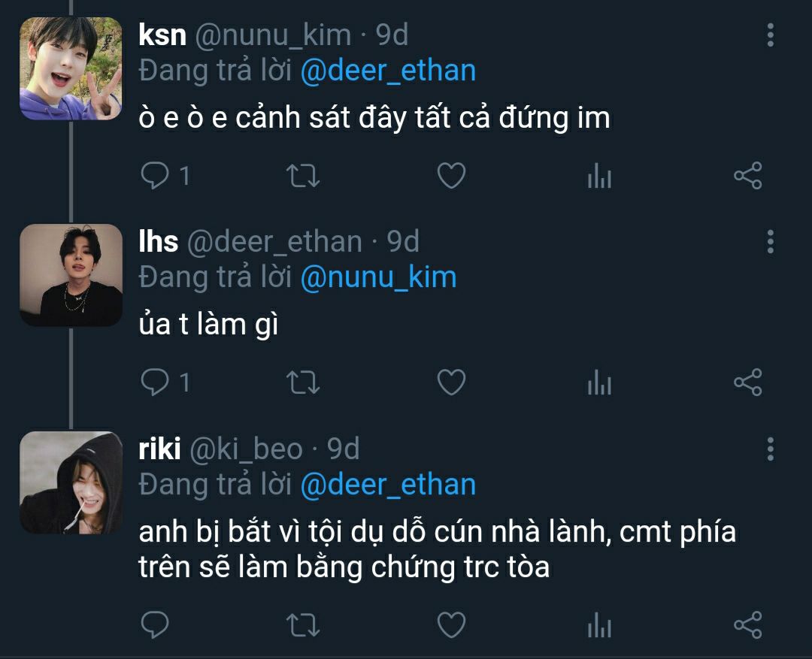View analytics on riki's tweet

[598, 626]
